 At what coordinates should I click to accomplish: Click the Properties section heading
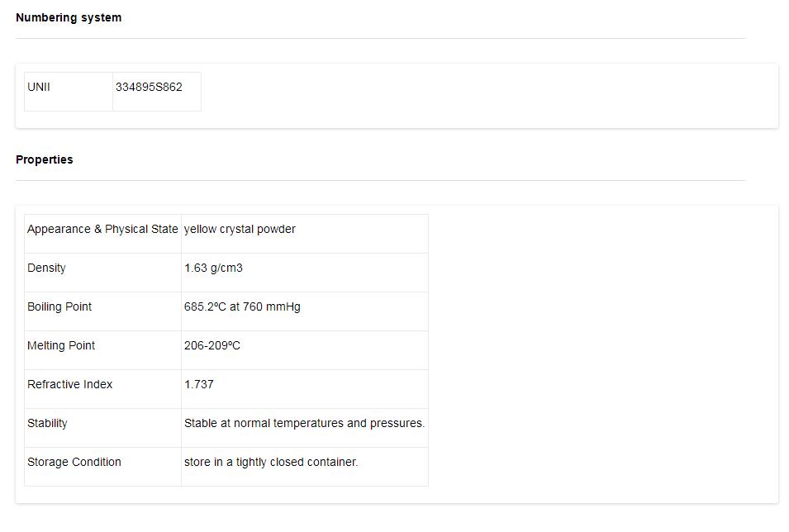[x=45, y=160]
